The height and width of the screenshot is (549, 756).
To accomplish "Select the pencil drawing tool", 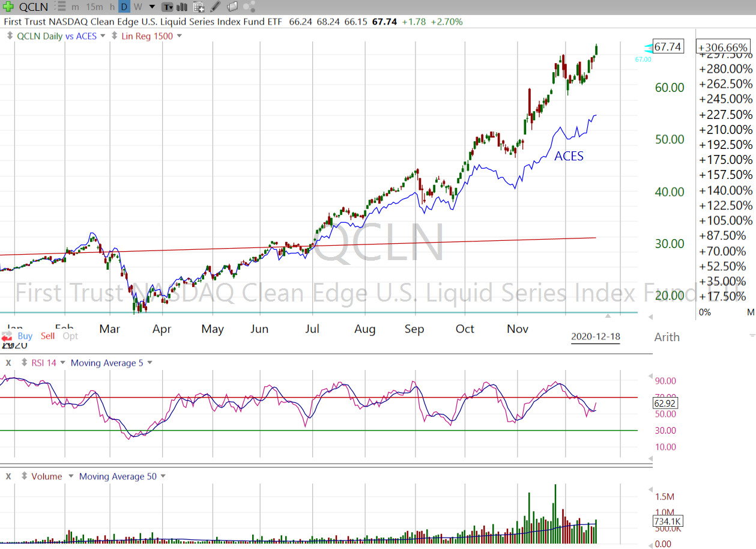I will [x=216, y=7].
